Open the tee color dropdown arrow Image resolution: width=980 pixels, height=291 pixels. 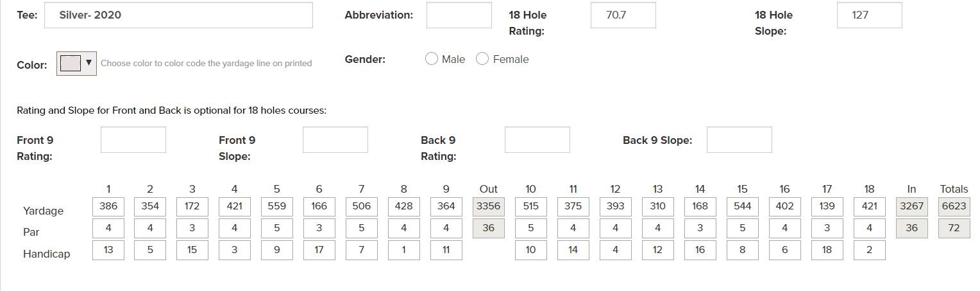coord(89,63)
